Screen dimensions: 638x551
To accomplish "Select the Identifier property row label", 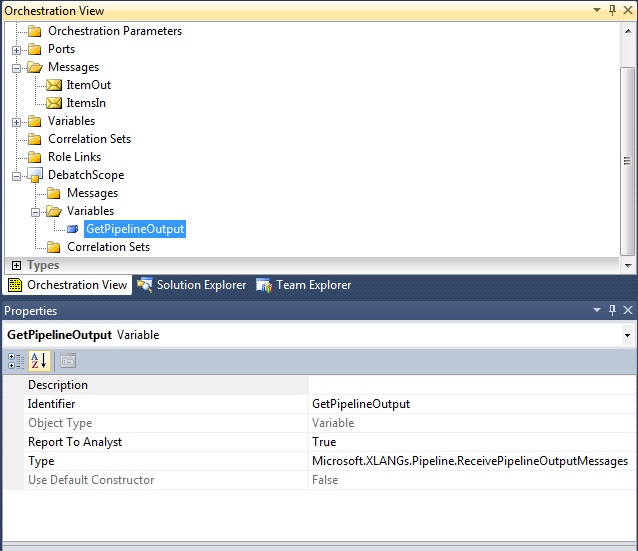I will [x=51, y=404].
